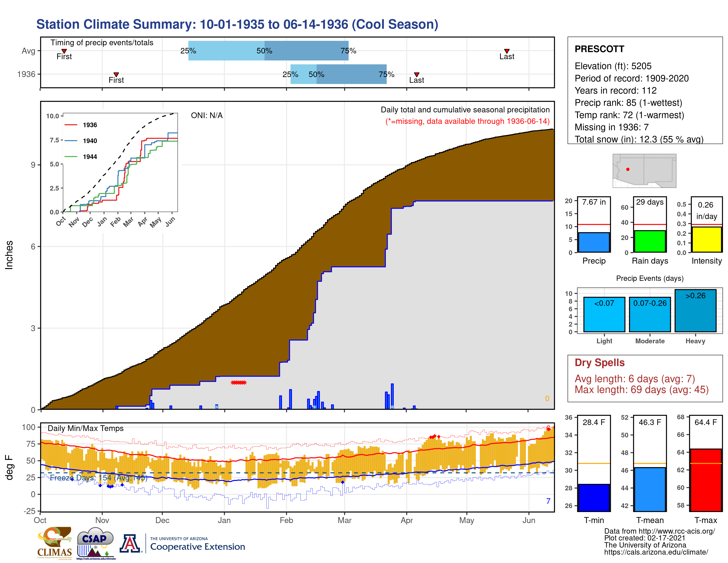This screenshot has height=563, width=728.
Task: Click 'Precip rank: 85 (1-wettest)' text
Action: click(628, 103)
